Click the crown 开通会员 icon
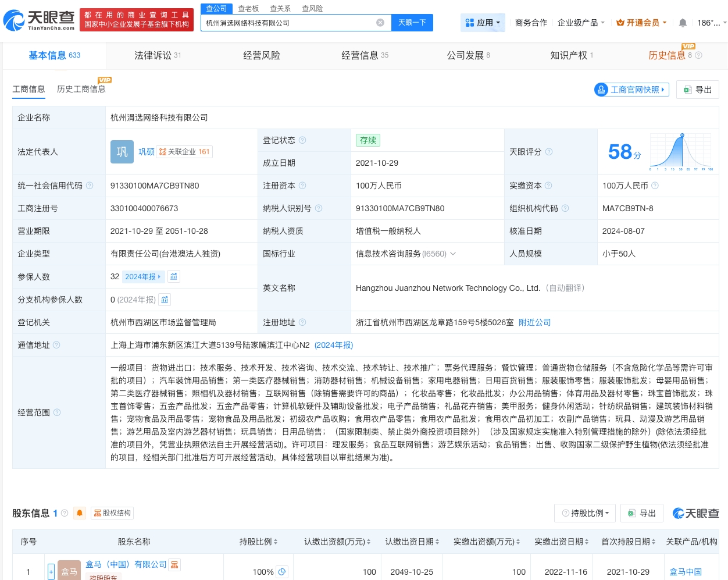This screenshot has width=728, height=580. point(620,23)
